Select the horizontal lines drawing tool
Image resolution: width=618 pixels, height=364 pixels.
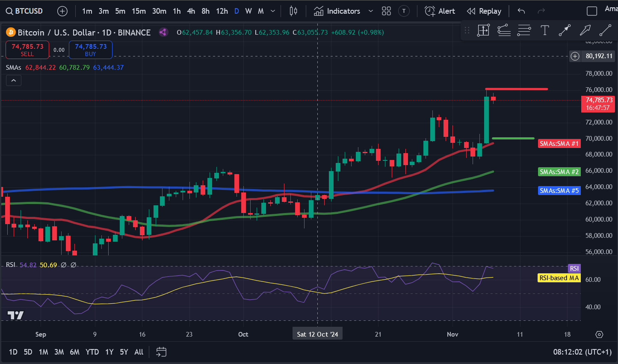pos(524,30)
